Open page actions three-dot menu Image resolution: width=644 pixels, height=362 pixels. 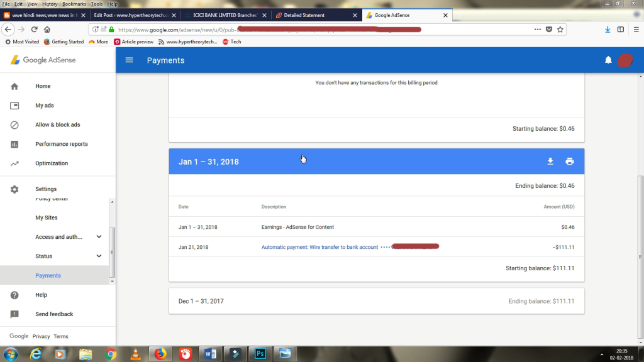pos(538,30)
